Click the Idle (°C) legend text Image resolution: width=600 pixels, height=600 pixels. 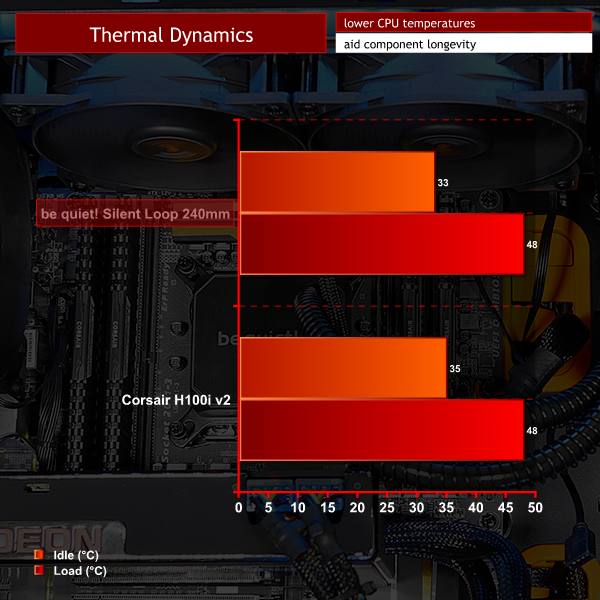point(76,555)
